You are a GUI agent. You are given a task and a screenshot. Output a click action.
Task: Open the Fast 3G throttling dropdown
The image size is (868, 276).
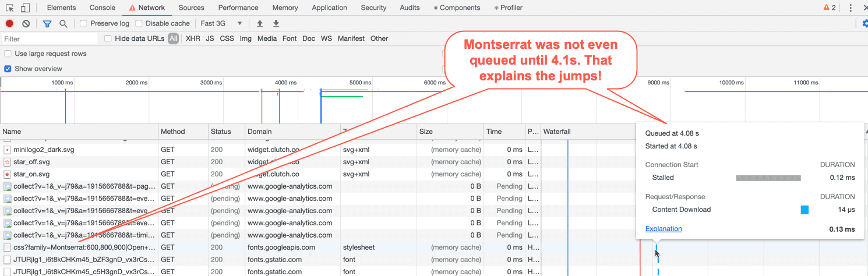point(221,23)
